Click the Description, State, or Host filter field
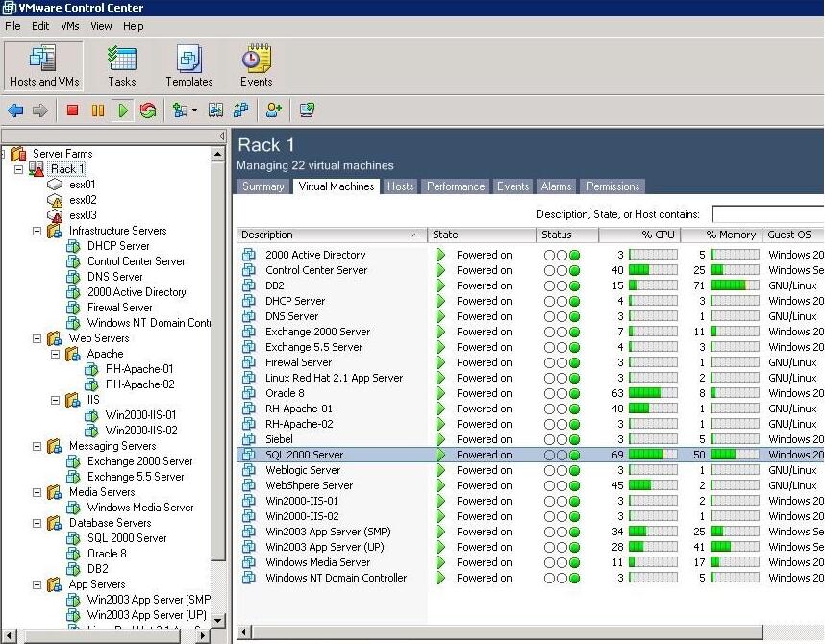The image size is (825, 644). click(768, 214)
